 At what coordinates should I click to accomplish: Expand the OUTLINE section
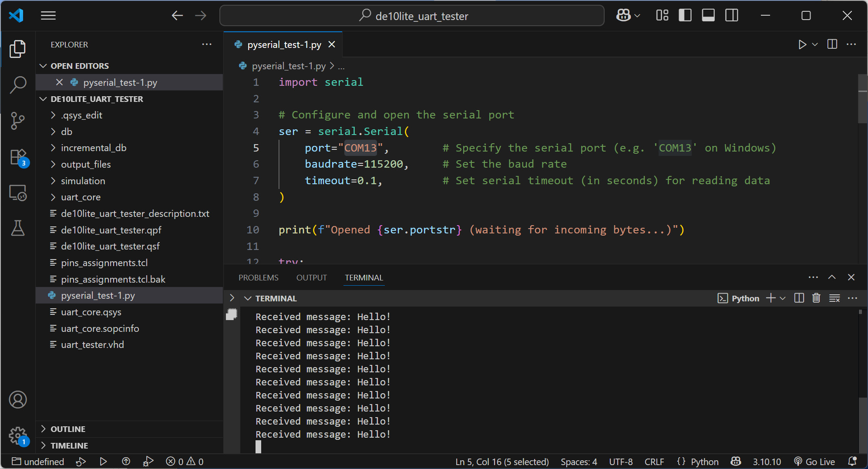coord(68,429)
